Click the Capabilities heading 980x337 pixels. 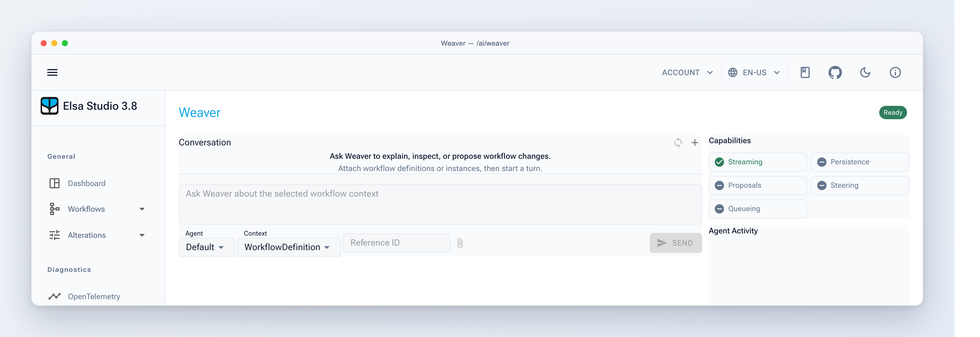(730, 141)
